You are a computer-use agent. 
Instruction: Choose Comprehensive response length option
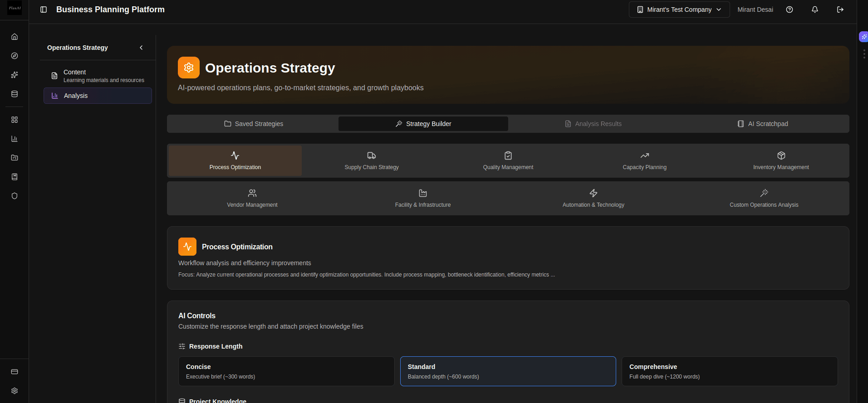pyautogui.click(x=729, y=371)
